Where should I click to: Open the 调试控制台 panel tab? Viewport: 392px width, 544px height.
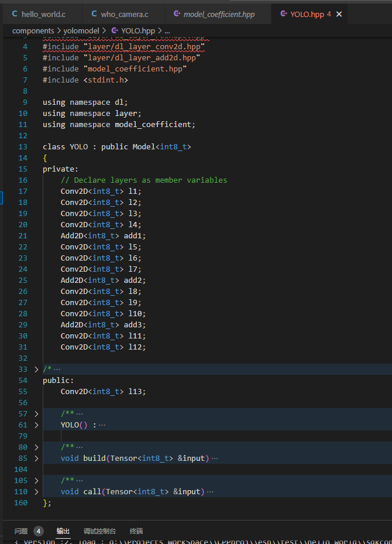pos(100,531)
